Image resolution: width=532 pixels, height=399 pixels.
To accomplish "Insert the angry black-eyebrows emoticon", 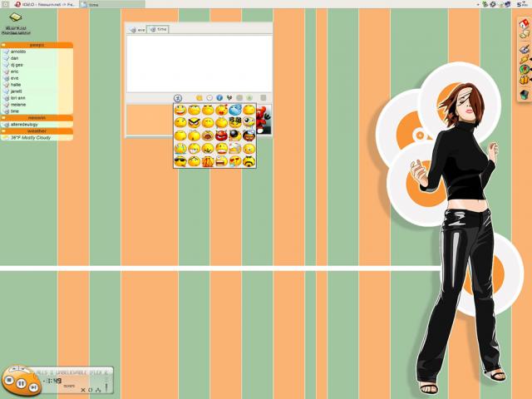I will pos(194,122).
